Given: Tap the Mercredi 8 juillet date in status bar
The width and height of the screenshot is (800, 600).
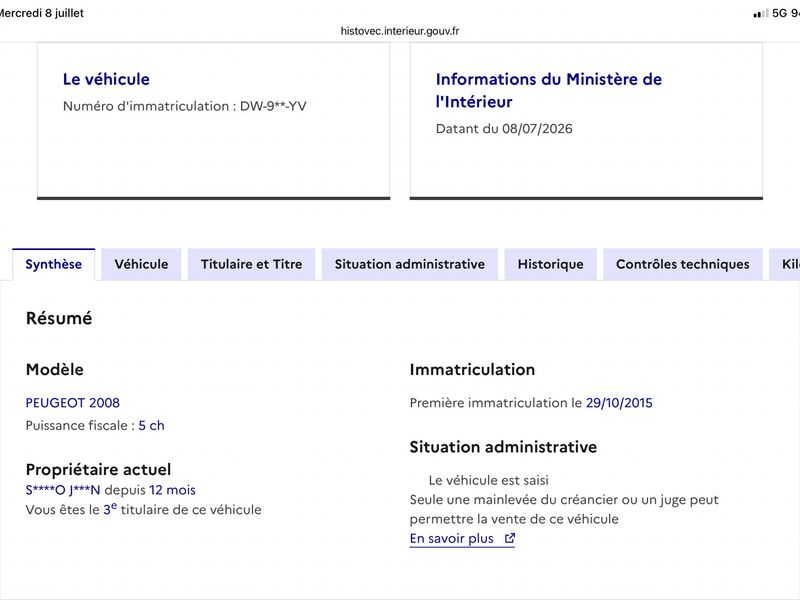Looking at the screenshot, I should point(42,13).
